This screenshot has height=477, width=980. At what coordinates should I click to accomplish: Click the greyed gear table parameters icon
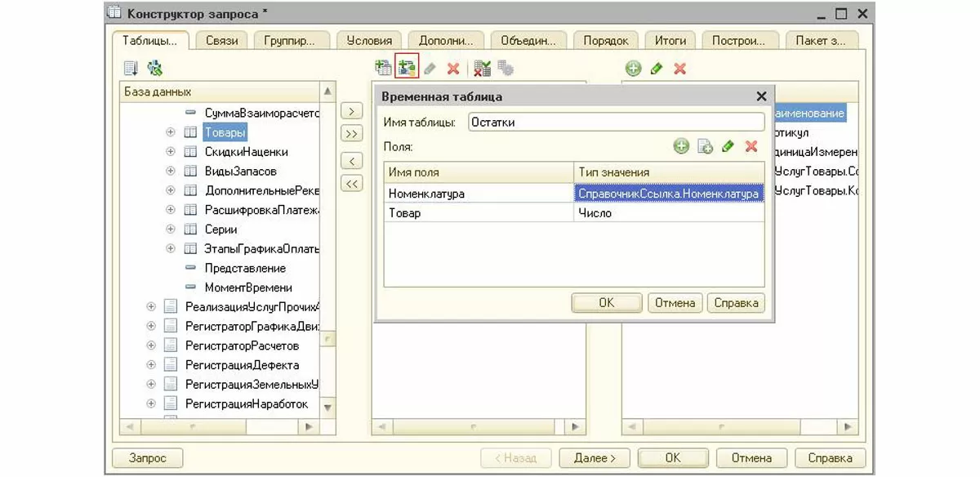506,69
